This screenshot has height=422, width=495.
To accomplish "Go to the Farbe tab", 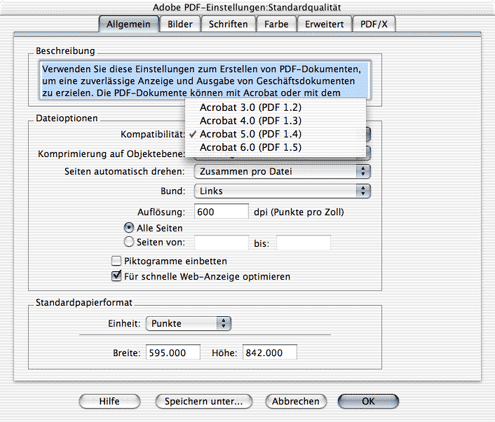I will pyautogui.click(x=276, y=24).
